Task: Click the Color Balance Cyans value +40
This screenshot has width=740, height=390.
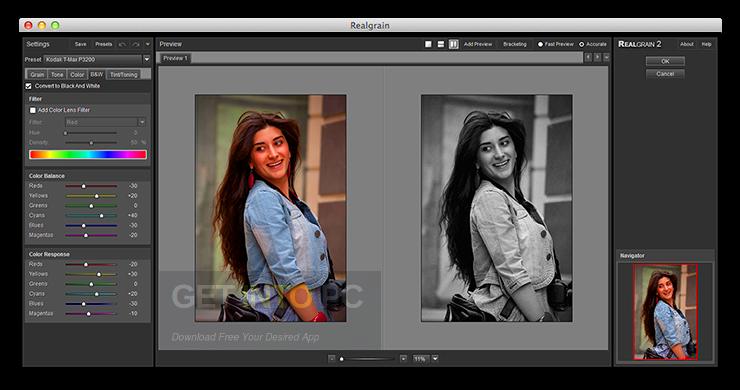Action: [x=132, y=216]
